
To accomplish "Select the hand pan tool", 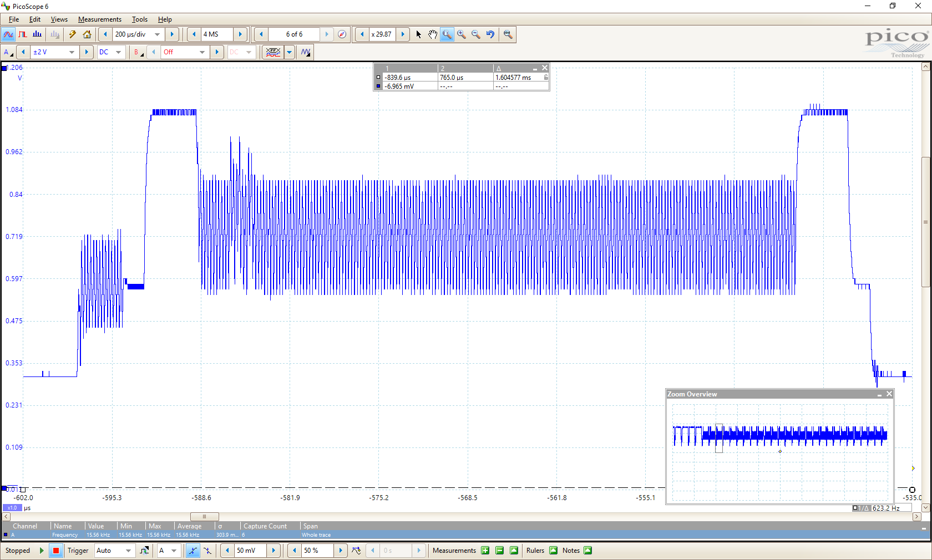I will point(433,34).
